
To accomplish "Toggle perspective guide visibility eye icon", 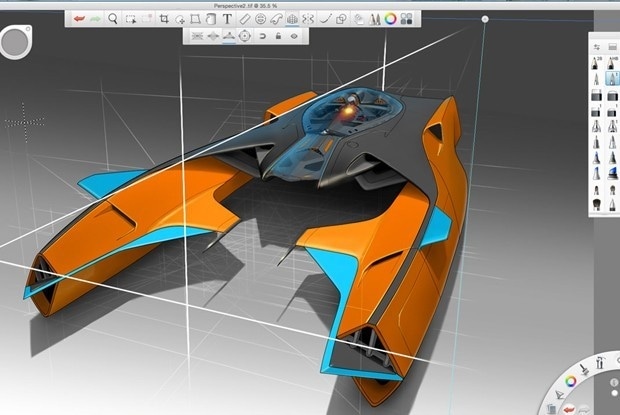I will click(293, 36).
